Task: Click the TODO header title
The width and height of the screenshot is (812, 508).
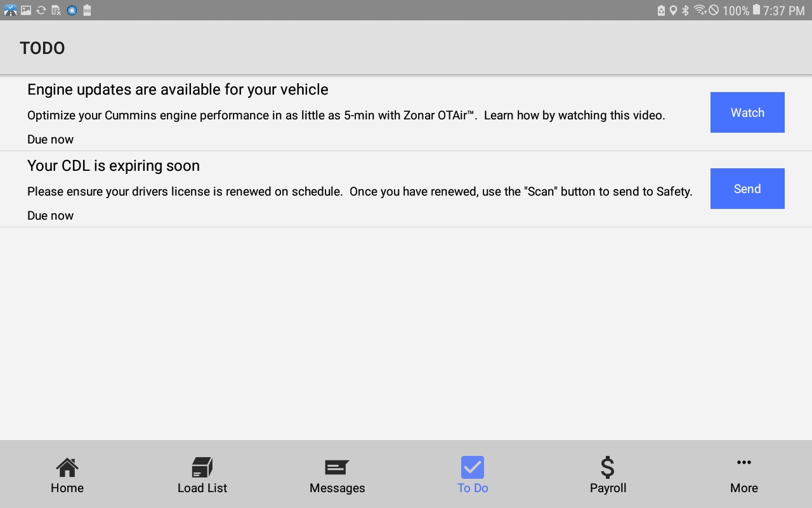Action: tap(43, 48)
